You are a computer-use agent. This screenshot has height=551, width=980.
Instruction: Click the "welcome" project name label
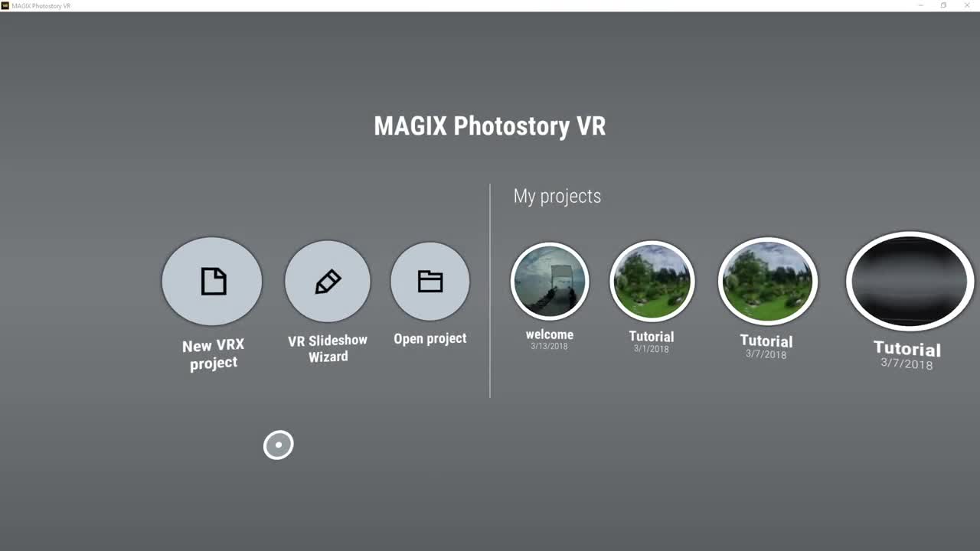pyautogui.click(x=550, y=334)
